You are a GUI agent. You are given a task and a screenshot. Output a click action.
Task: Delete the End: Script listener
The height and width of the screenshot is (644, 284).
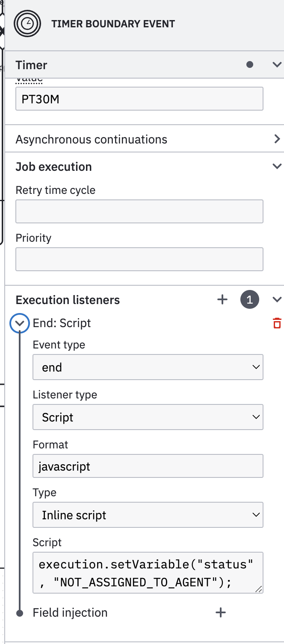(x=277, y=323)
